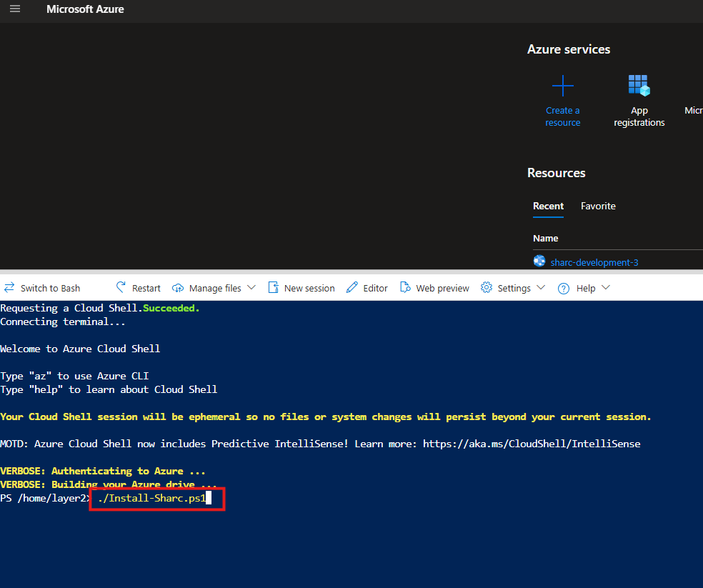703x588 pixels.
Task: Select the Switch to Bash arrows icon
Action: point(9,287)
